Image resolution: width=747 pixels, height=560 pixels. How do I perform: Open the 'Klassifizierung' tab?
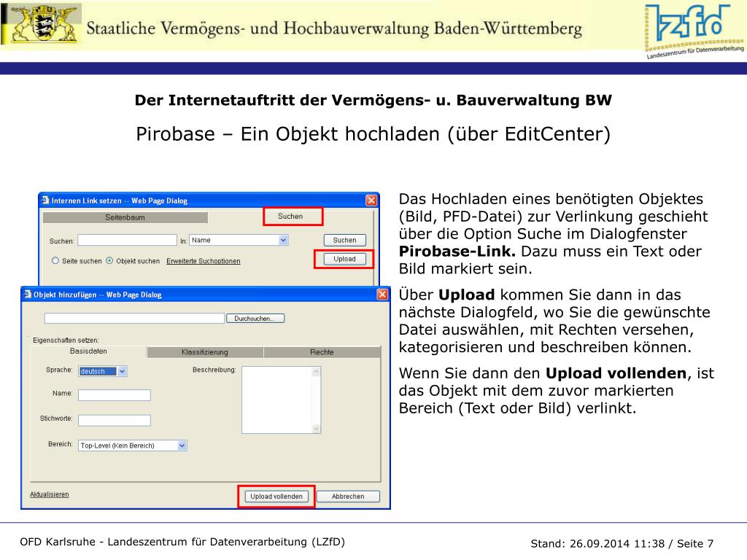click(x=205, y=352)
